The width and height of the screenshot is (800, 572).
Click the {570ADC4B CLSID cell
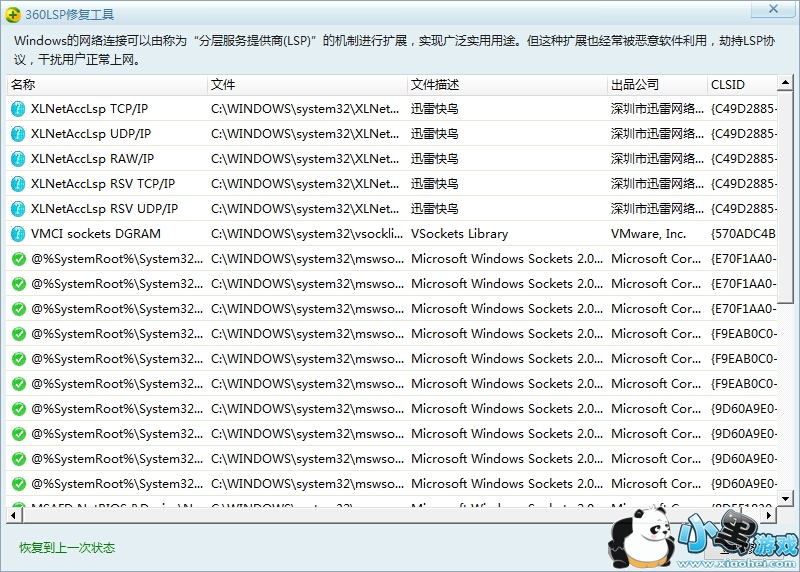click(743, 234)
